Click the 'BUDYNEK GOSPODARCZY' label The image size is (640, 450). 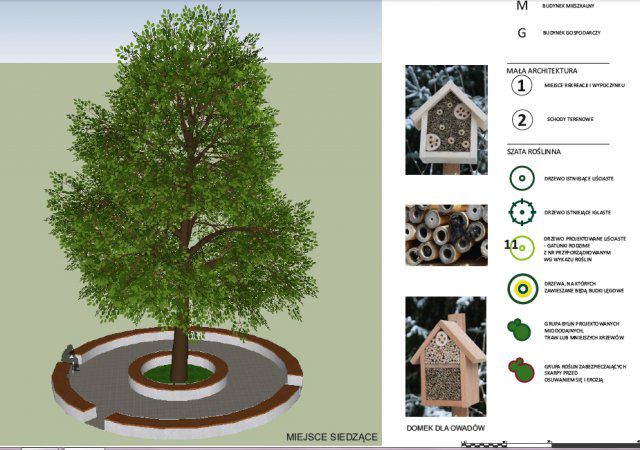[x=571, y=33]
